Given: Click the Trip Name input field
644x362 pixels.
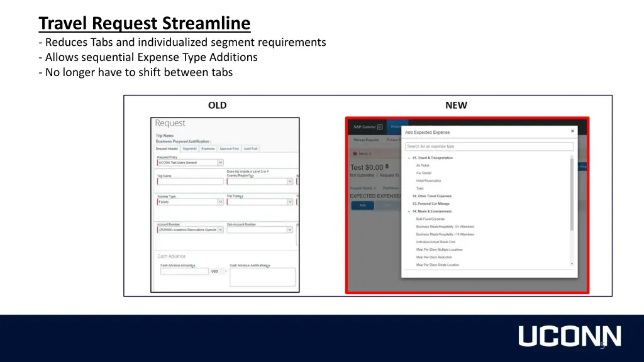Looking at the screenshot, I should [190, 182].
